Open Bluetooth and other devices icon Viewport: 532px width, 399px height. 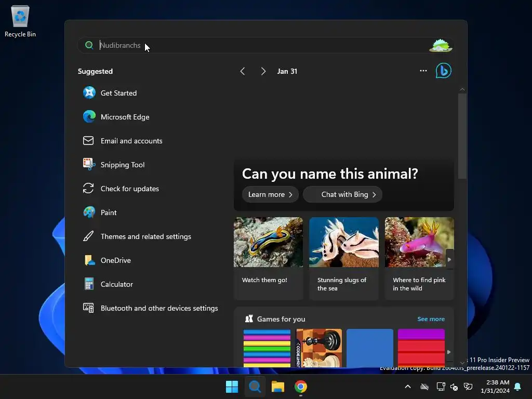coord(88,308)
